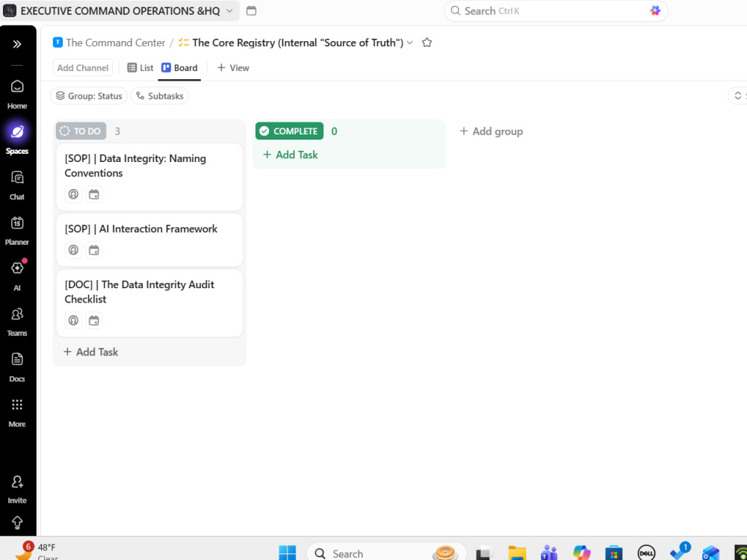Image resolution: width=747 pixels, height=560 pixels.
Task: Assign user on Naming Conventions card
Action: (x=73, y=194)
